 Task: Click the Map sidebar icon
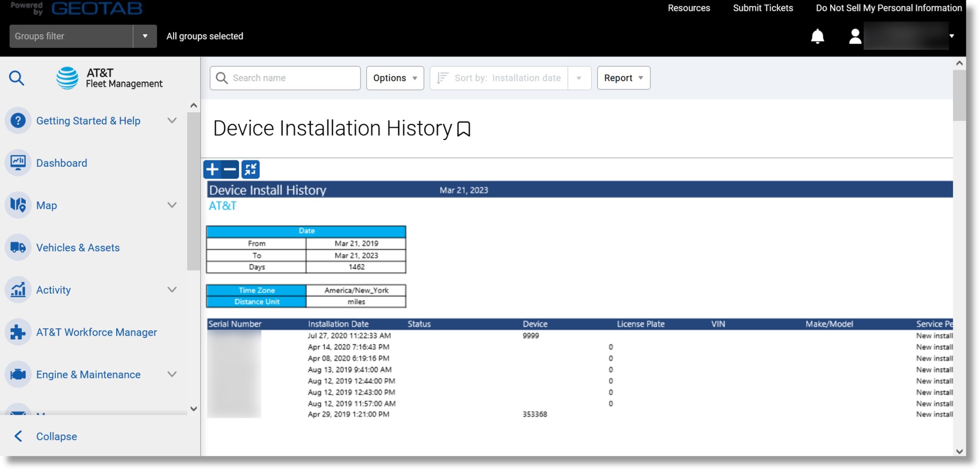(x=18, y=205)
